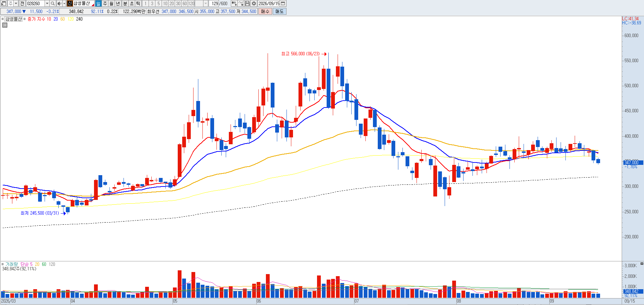
Task: Click the 삼성물산 chart legend label
Action: click(14, 19)
